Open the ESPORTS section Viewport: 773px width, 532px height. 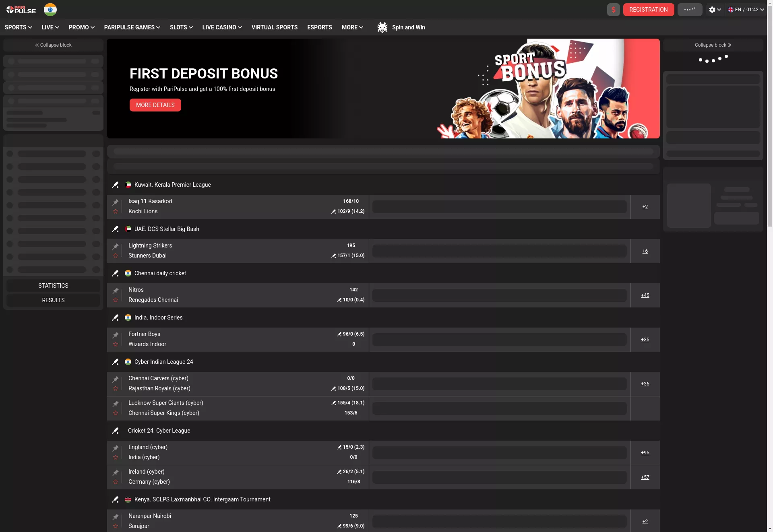point(320,27)
